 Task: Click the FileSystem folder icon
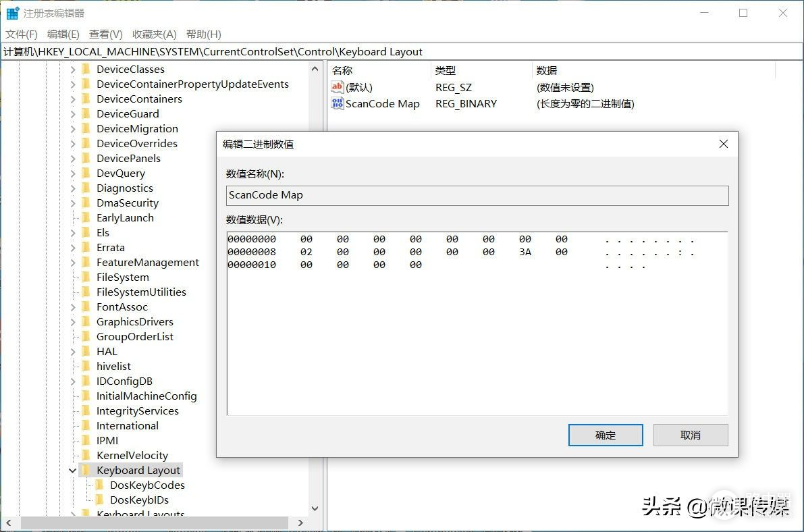coord(86,277)
